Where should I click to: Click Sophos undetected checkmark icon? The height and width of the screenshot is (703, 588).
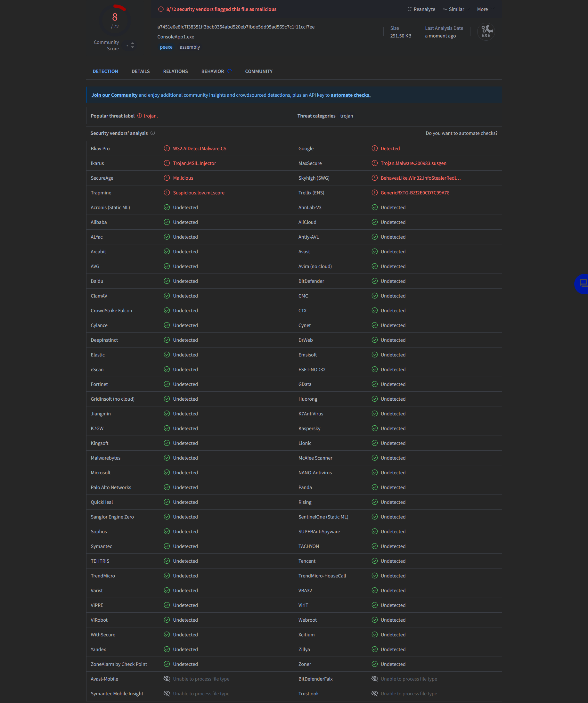point(167,531)
